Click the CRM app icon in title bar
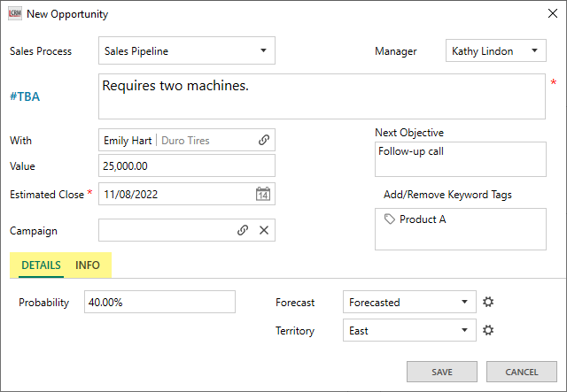Viewport: 567px width, 392px height. tap(13, 14)
